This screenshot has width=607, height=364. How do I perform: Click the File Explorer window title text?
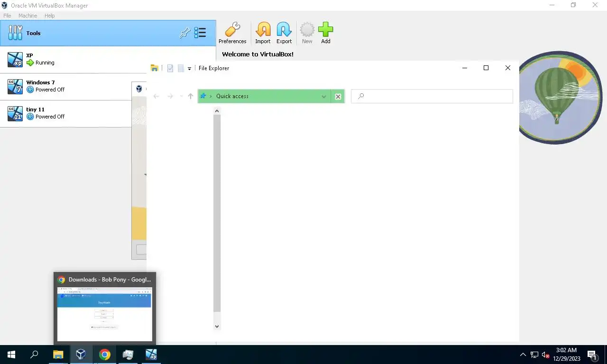tap(214, 68)
